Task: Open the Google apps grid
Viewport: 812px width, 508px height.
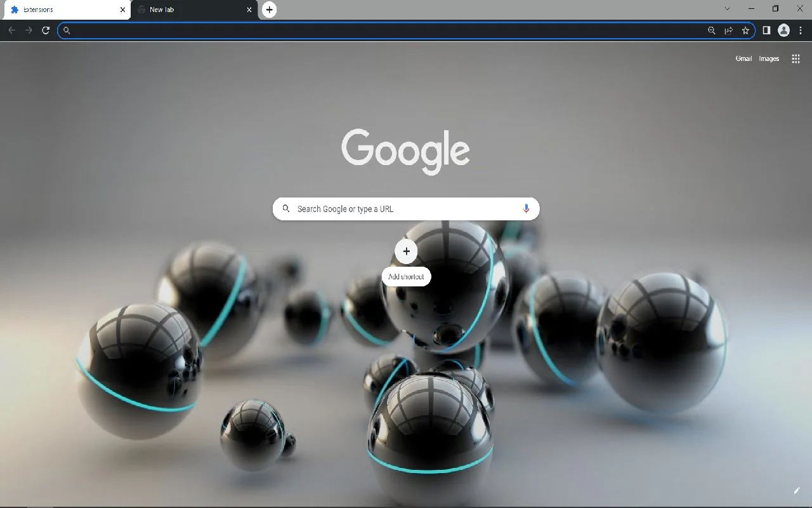Action: [x=796, y=58]
